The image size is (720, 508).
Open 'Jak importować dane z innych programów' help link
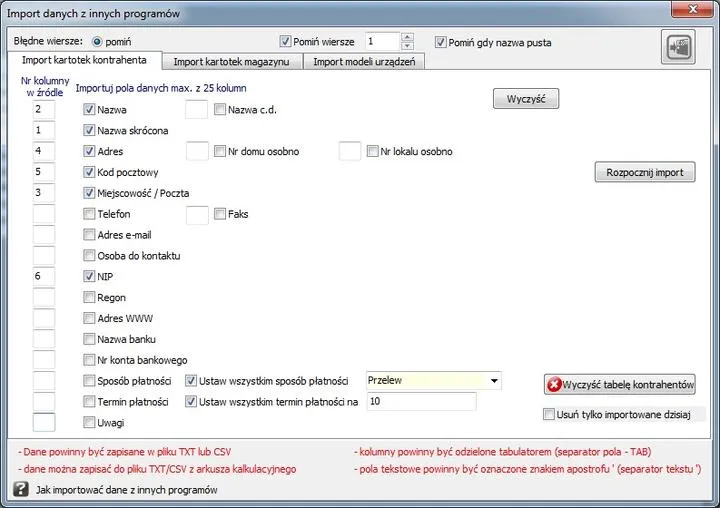coord(126,490)
